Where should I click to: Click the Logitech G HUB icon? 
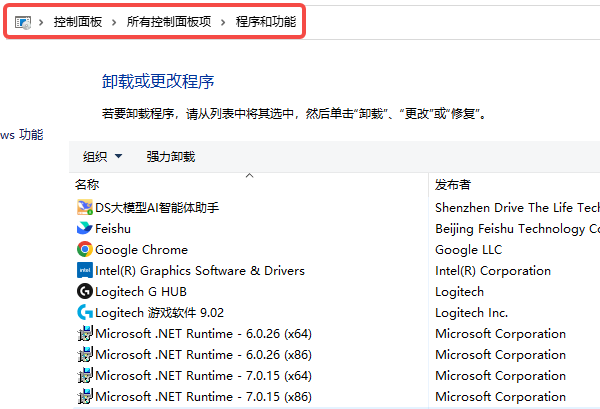(x=84, y=292)
